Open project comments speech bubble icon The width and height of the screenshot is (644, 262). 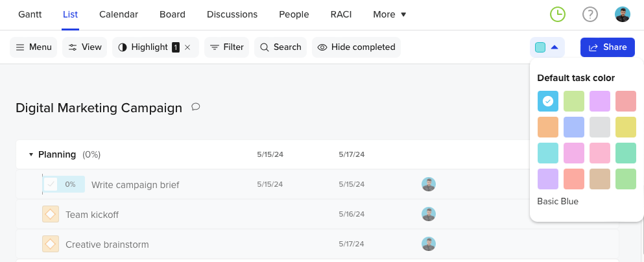click(x=195, y=107)
